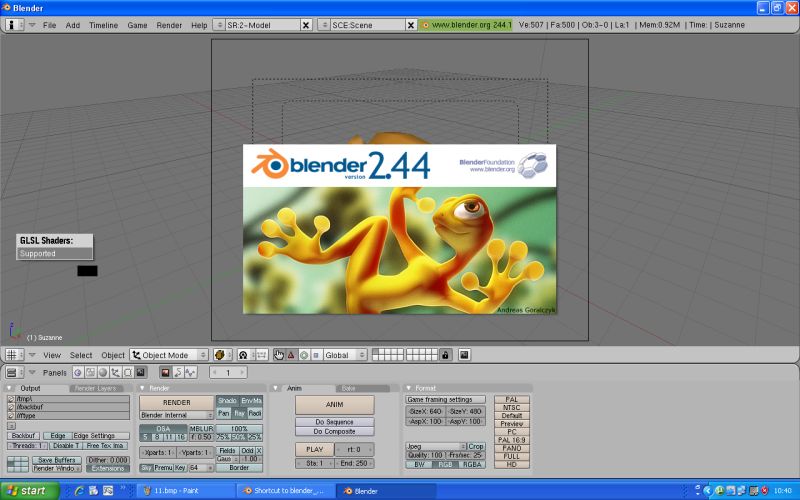Enable Fields rendering toggle
The height and width of the screenshot is (500, 800).
point(228,451)
